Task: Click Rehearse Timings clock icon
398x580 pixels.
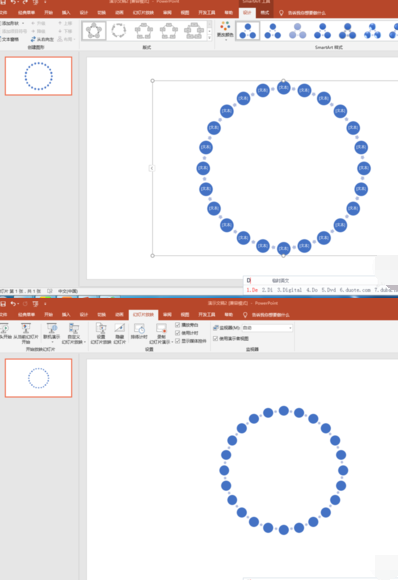Action: coord(139,331)
